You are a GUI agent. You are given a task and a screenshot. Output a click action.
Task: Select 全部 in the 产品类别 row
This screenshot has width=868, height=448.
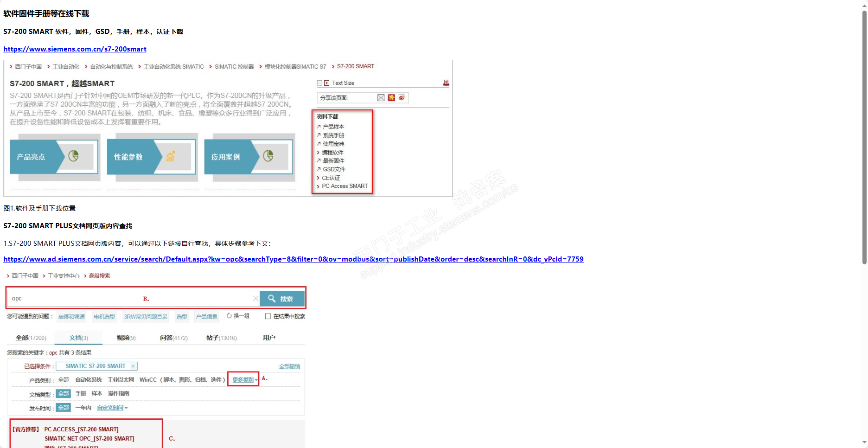click(x=64, y=380)
